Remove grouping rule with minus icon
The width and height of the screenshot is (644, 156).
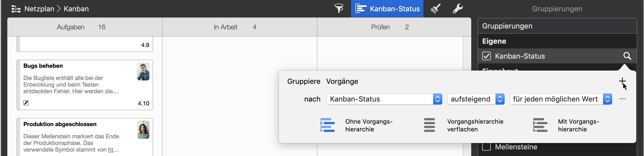(x=622, y=99)
